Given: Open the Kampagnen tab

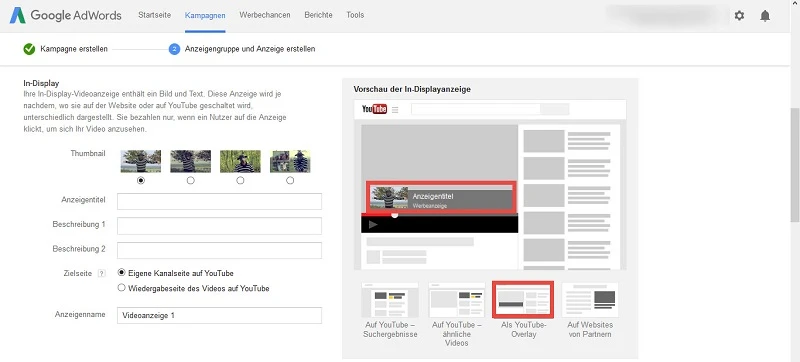Looking at the screenshot, I should [205, 15].
